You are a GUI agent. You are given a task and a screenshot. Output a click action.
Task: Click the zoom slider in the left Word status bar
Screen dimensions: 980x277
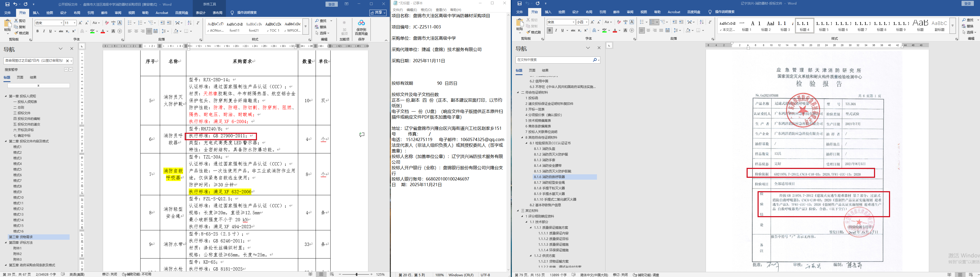(x=357, y=274)
